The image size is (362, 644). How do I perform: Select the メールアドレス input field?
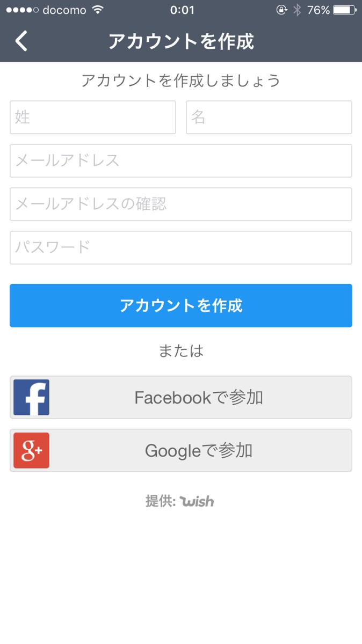(x=181, y=160)
